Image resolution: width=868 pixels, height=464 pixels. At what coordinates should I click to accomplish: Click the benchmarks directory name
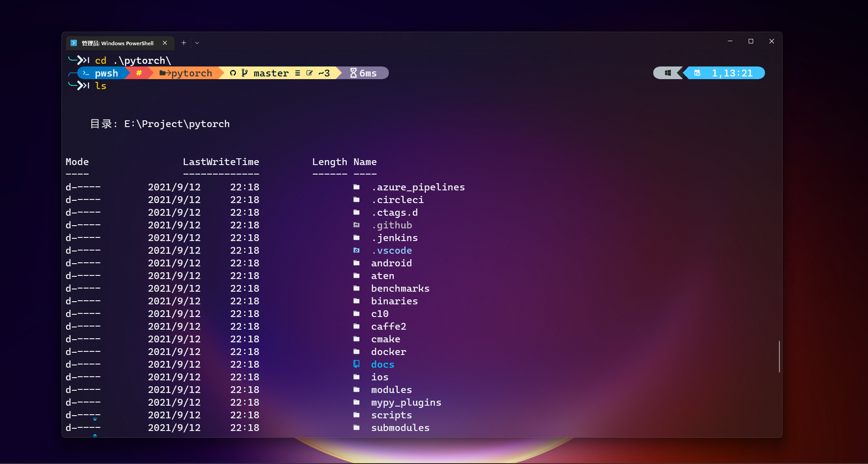(400, 289)
